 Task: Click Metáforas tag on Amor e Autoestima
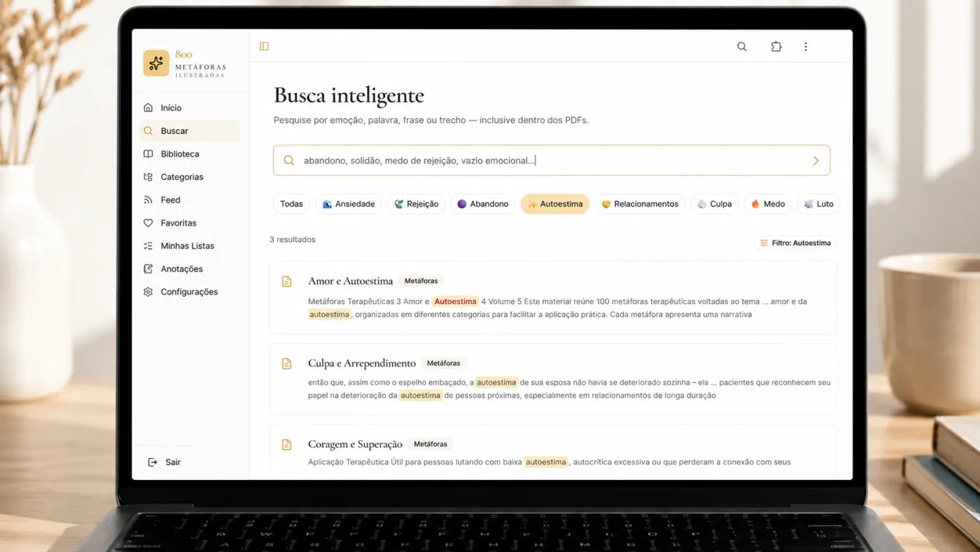point(421,281)
